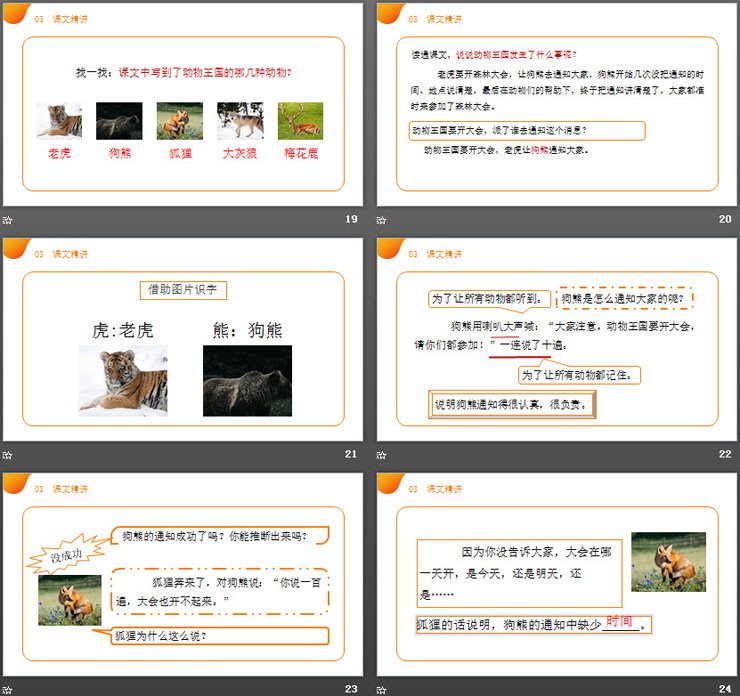This screenshot has height=696, width=740.
Task: Click slide number 22 label
Action: click(725, 454)
